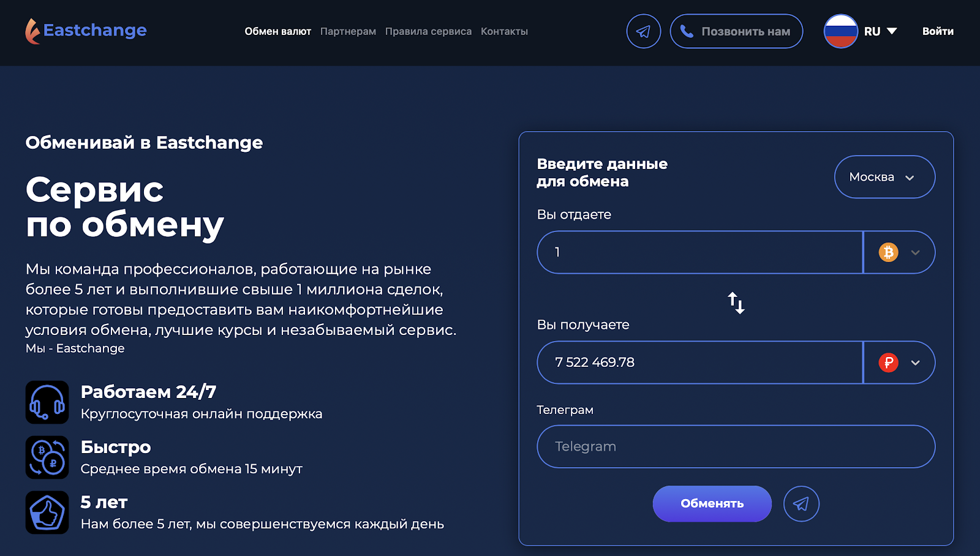This screenshot has height=556, width=980.
Task: Expand the ruble currency chevron
Action: click(x=915, y=363)
